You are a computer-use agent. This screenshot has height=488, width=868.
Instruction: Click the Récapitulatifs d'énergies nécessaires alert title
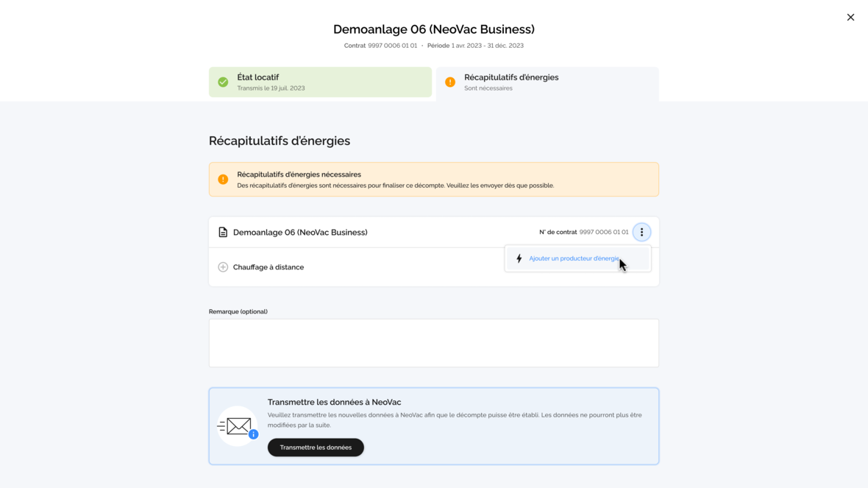click(299, 174)
